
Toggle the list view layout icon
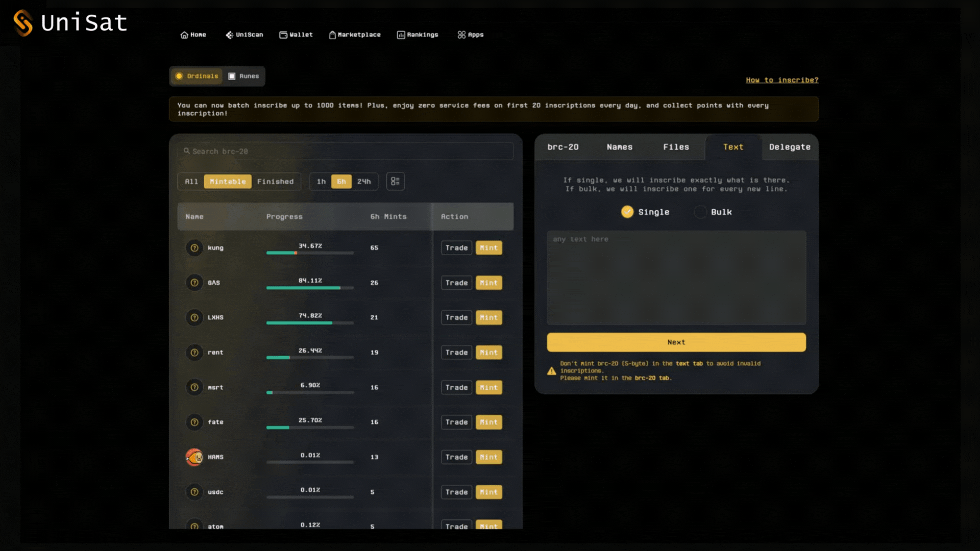click(396, 181)
